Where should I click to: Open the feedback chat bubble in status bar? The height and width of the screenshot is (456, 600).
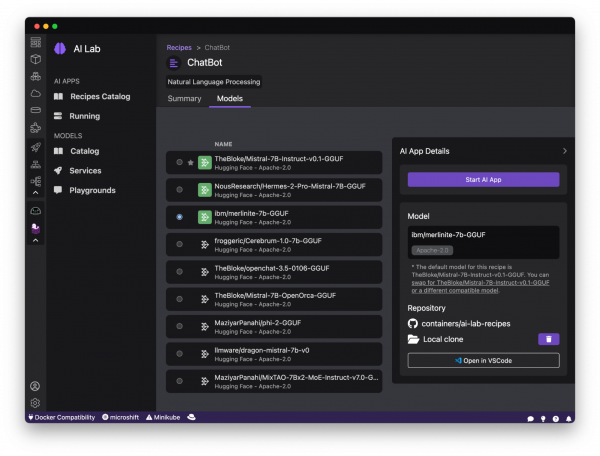[x=530, y=419]
